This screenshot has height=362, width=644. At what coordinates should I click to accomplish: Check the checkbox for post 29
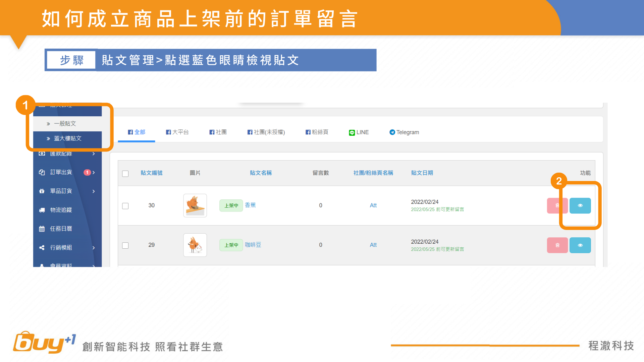click(x=125, y=245)
